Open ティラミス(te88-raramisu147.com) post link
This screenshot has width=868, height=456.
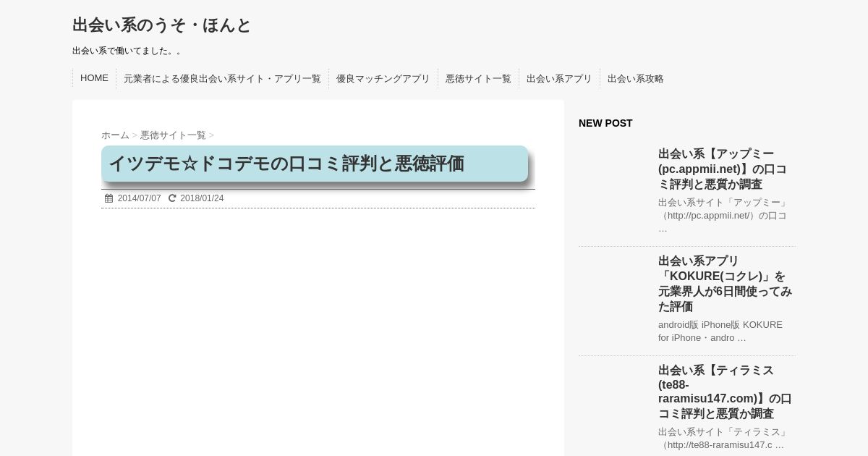(x=725, y=392)
